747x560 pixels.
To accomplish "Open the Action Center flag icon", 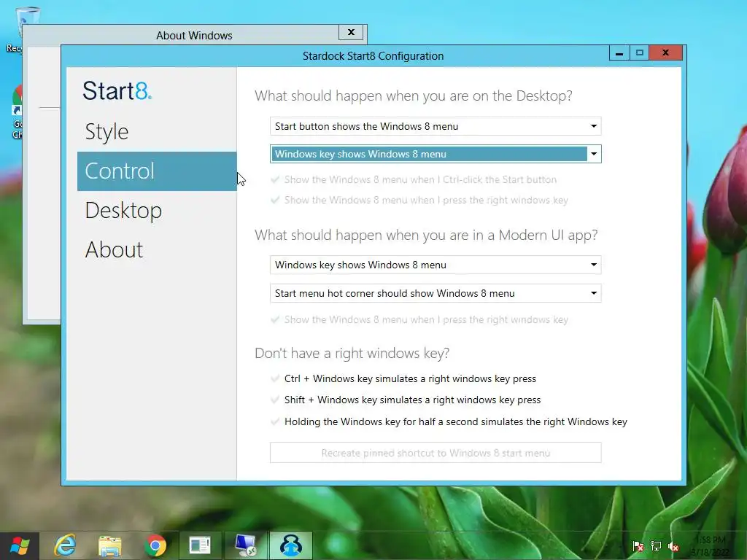I will pyautogui.click(x=638, y=547).
